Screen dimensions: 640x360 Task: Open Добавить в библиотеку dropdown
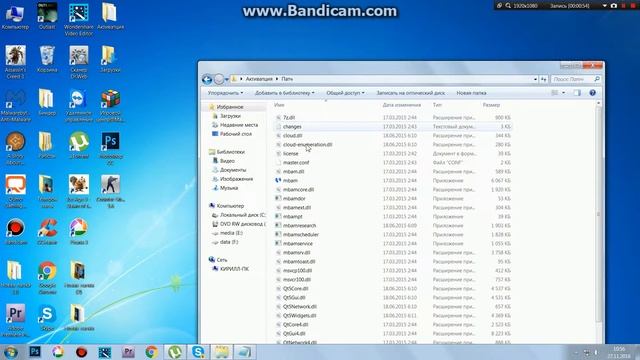click(284, 93)
